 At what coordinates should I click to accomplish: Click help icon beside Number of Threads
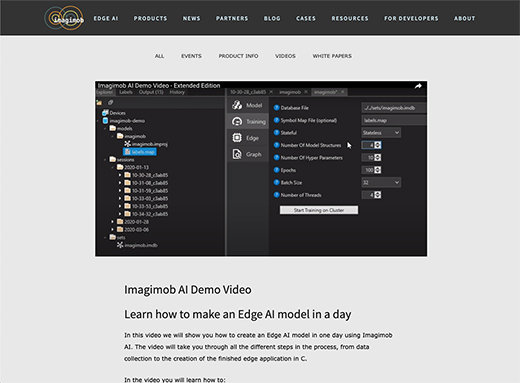click(276, 195)
